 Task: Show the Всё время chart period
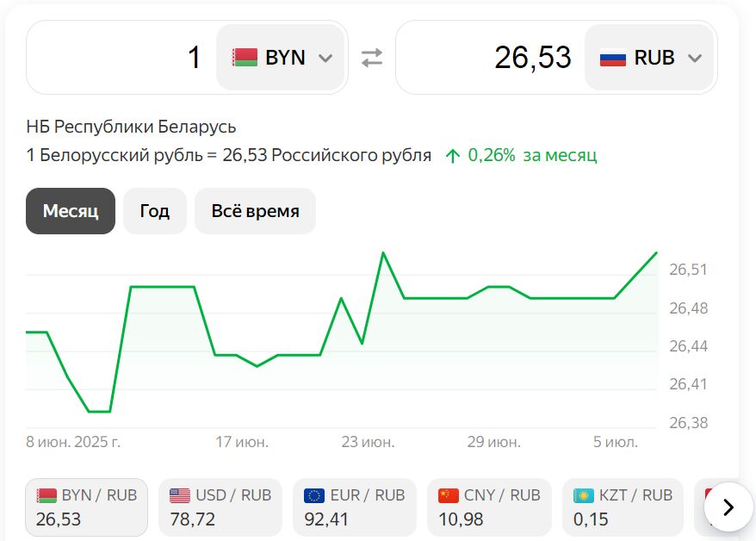pos(255,211)
